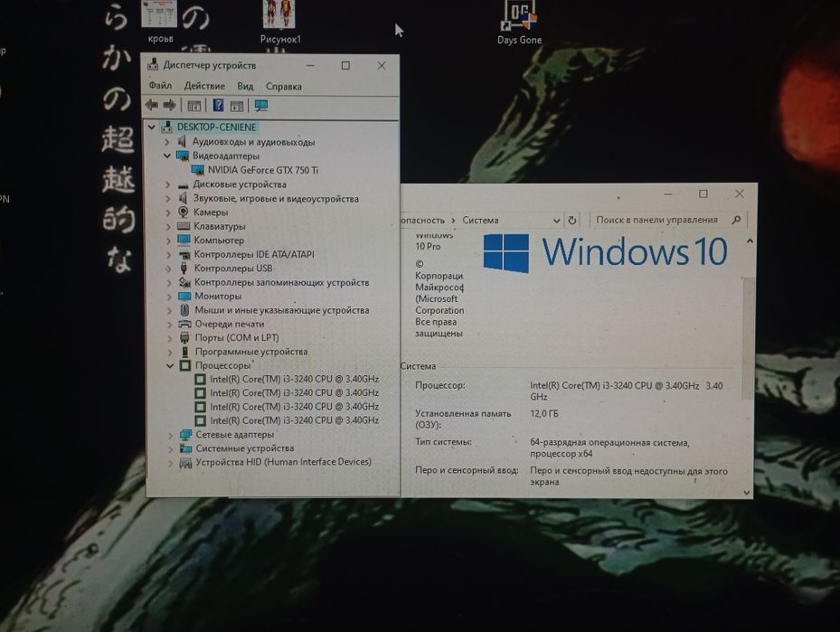Click the Аудиовходы speaker icon
Viewport: 840px width, 632px height.
182,141
